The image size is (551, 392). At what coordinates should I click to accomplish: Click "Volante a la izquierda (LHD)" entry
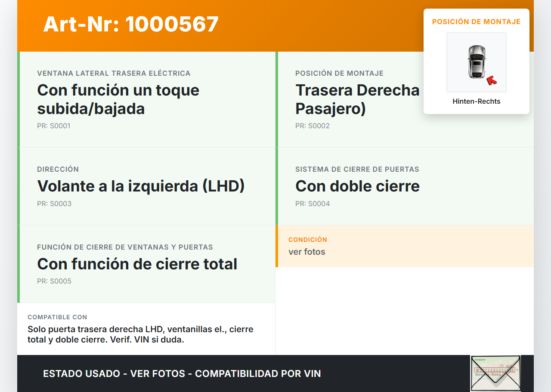[x=141, y=186]
